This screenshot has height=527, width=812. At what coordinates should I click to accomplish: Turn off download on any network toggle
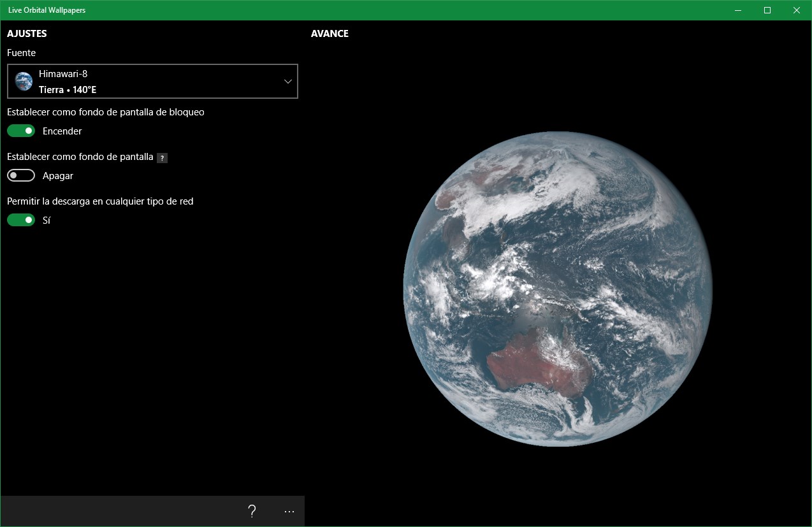[21, 220]
